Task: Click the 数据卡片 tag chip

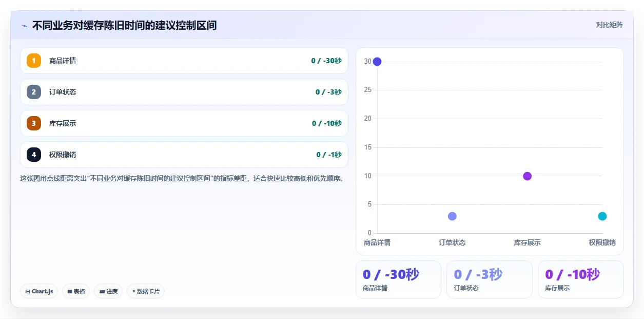Action: click(146, 291)
